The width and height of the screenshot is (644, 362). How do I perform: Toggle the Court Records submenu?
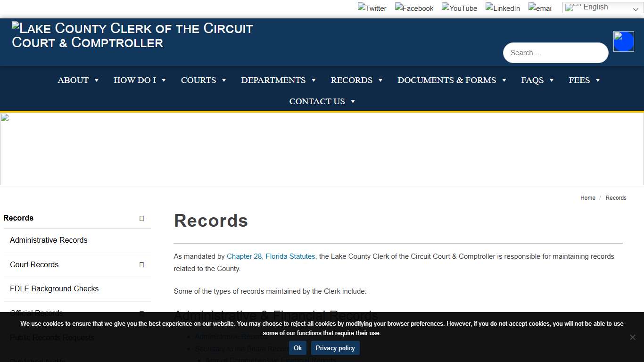(x=141, y=264)
